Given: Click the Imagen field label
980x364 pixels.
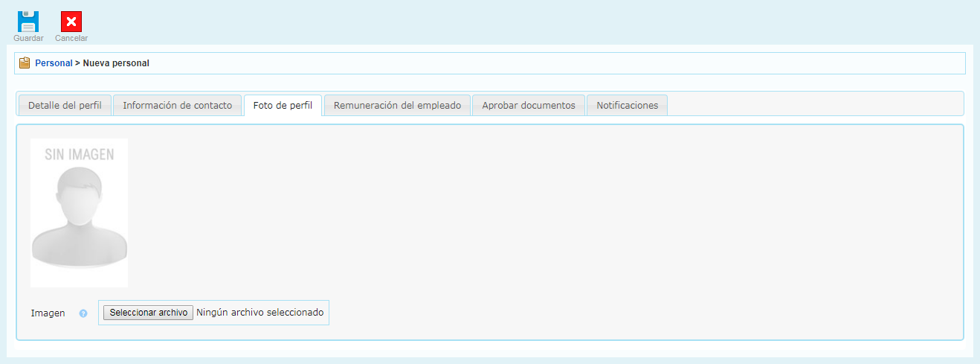Looking at the screenshot, I should 48,313.
